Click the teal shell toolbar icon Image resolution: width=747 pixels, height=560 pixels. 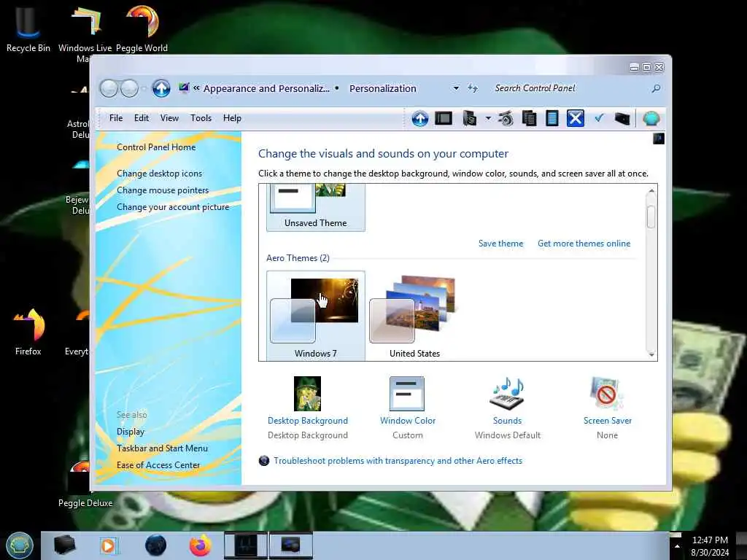pos(651,118)
